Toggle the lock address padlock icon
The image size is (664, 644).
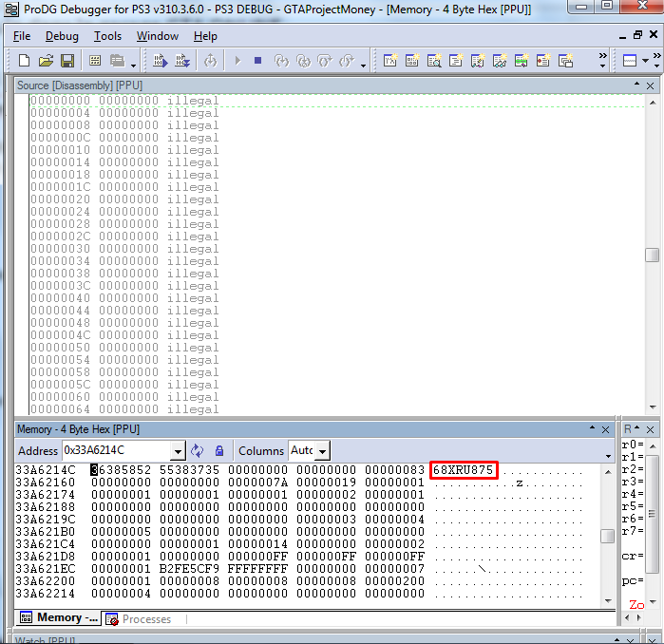219,451
